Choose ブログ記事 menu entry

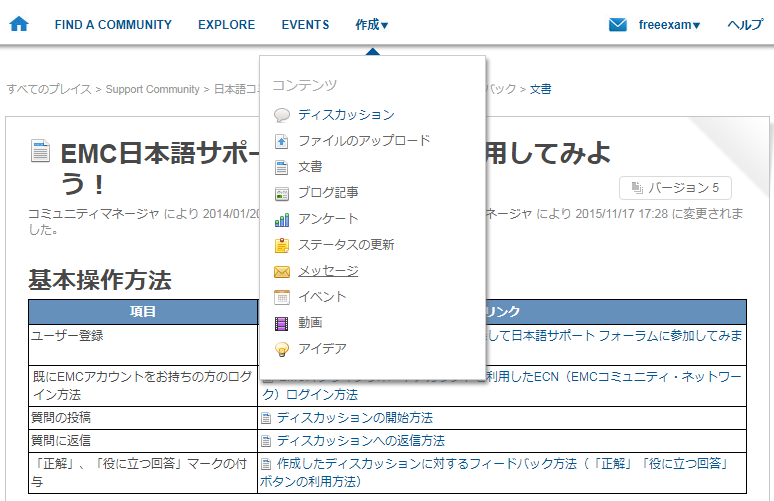click(328, 193)
